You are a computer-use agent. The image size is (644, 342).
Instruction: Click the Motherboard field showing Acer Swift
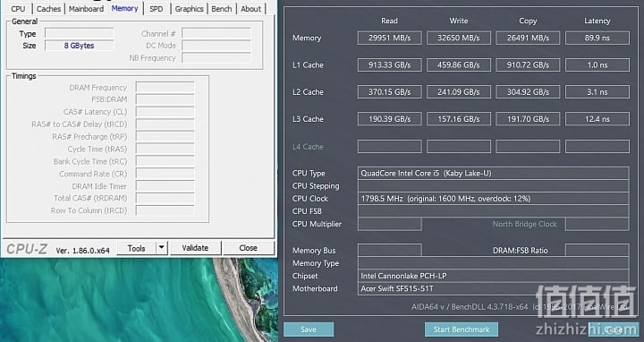coord(493,288)
